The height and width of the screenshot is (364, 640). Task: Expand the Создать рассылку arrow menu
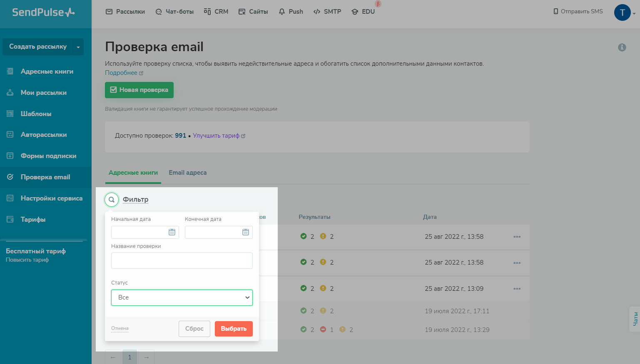coord(78,47)
